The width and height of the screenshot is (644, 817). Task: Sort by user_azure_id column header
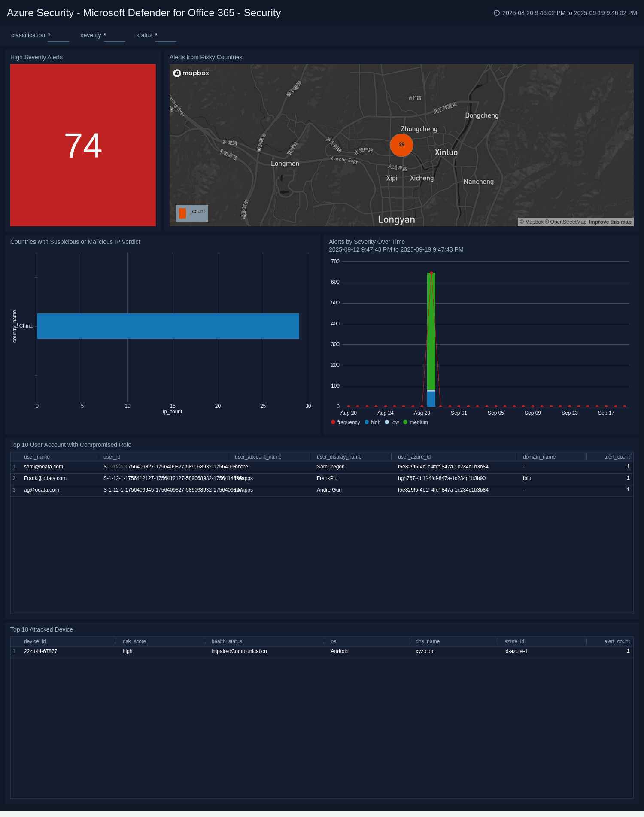pyautogui.click(x=414, y=457)
